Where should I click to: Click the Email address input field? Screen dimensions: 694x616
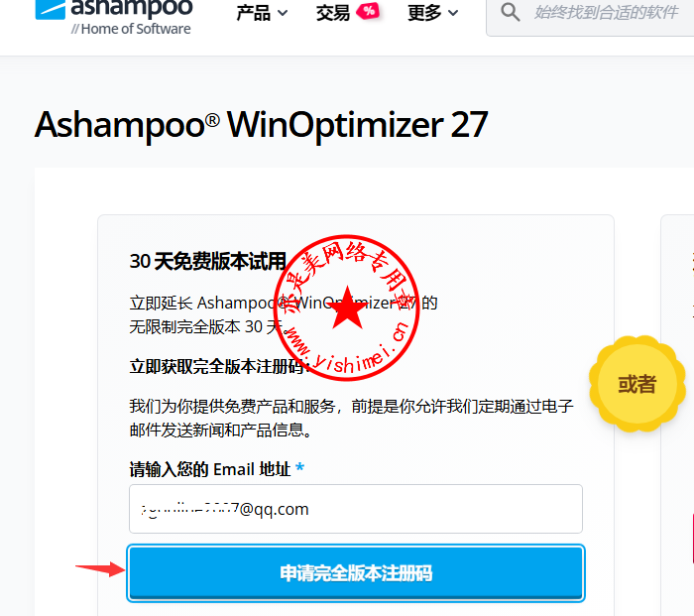356,509
